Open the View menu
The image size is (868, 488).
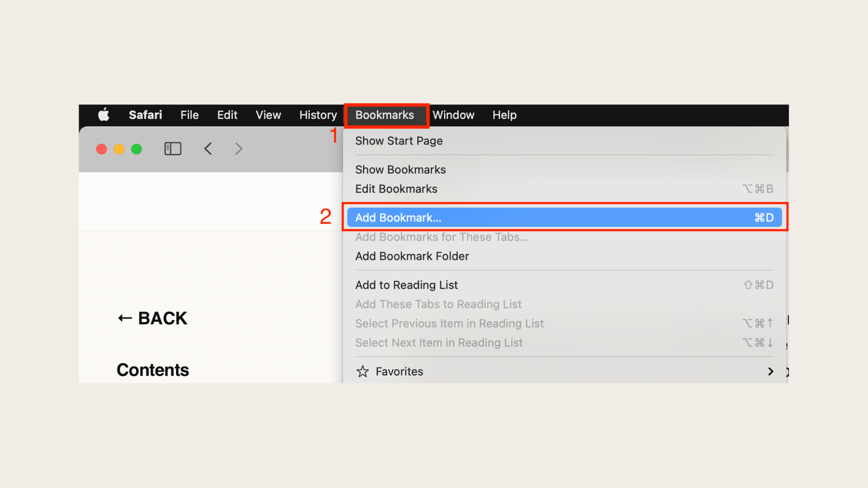click(268, 115)
